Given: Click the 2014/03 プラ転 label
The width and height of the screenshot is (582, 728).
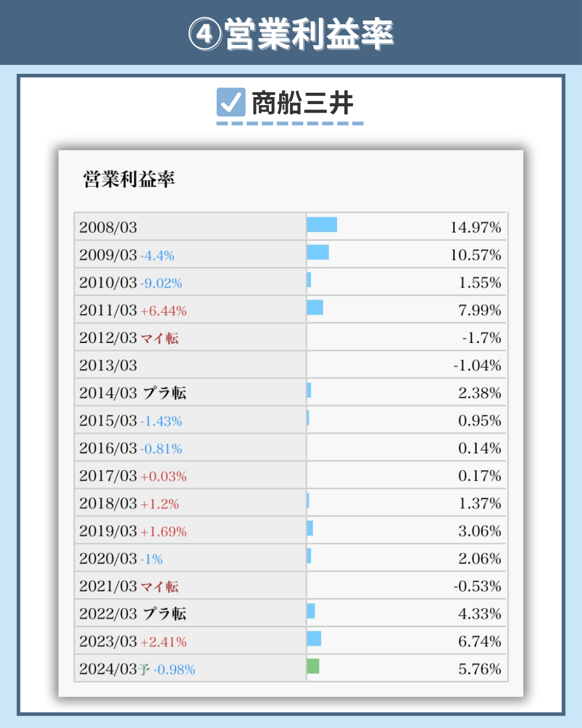Looking at the screenshot, I should pos(133,393).
